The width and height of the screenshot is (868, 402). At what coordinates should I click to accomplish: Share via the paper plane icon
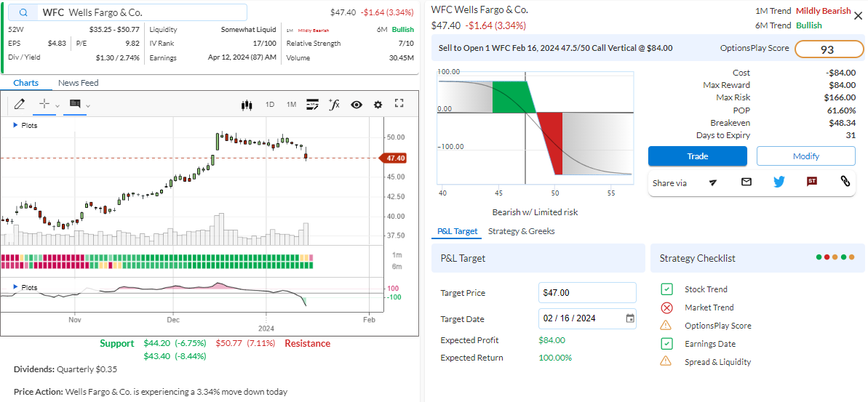pyautogui.click(x=714, y=182)
